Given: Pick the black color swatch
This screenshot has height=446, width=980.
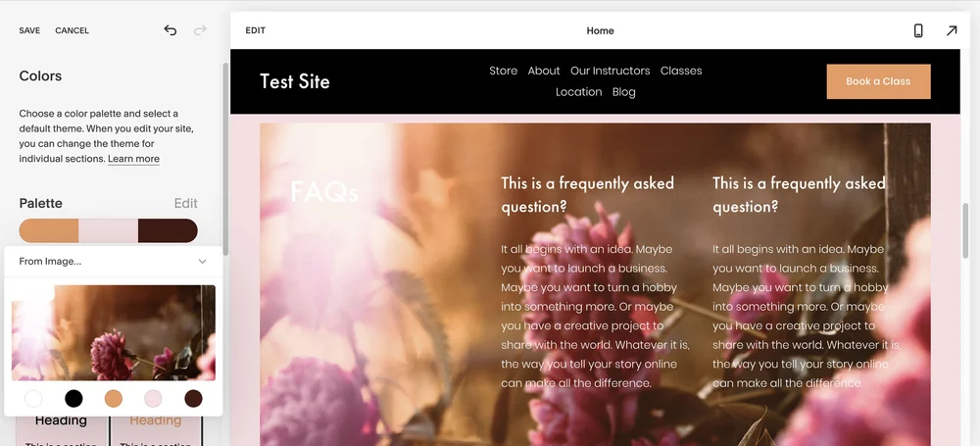Looking at the screenshot, I should [x=73, y=399].
